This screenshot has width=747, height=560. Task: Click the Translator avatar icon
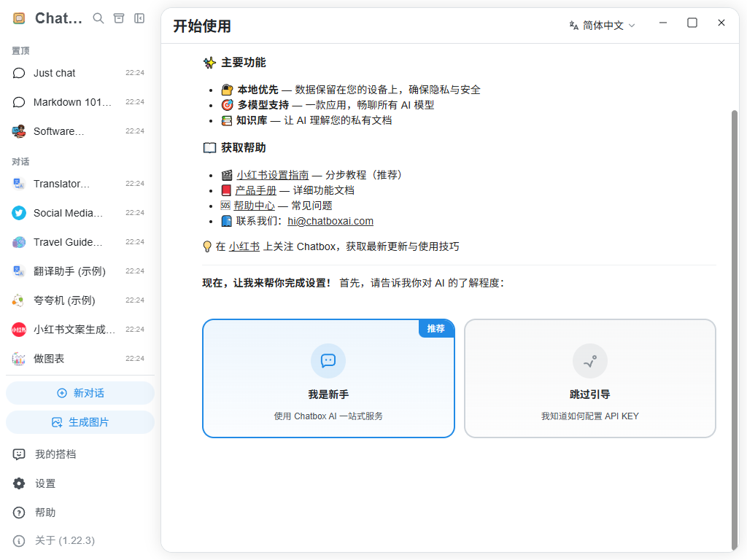tap(18, 184)
